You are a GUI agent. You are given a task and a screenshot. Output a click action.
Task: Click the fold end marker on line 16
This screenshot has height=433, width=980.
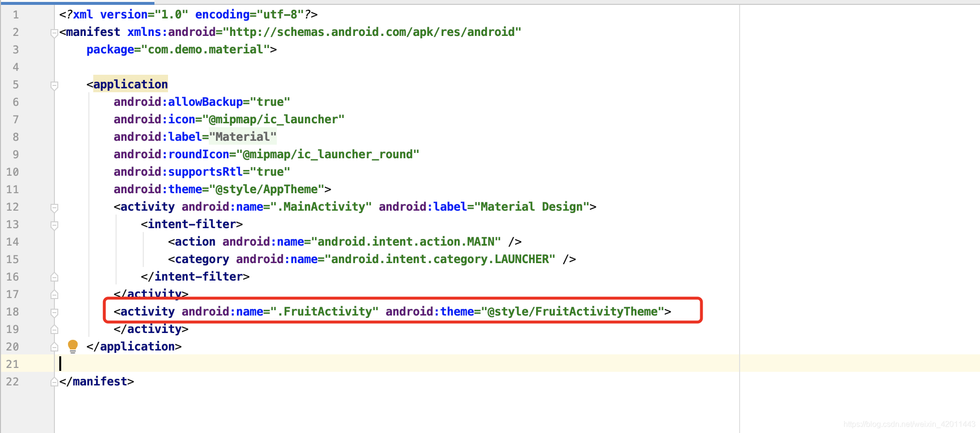click(x=54, y=277)
